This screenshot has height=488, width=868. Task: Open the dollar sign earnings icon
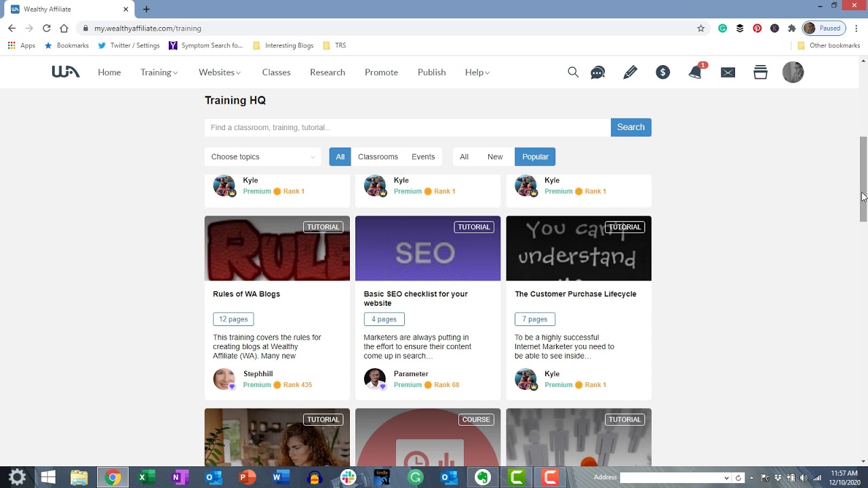point(663,72)
